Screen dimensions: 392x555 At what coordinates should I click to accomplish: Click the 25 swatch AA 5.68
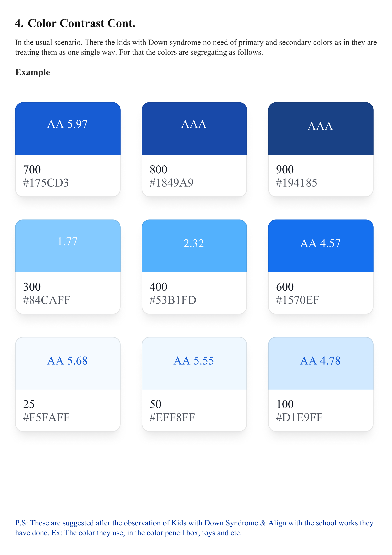pos(68,363)
